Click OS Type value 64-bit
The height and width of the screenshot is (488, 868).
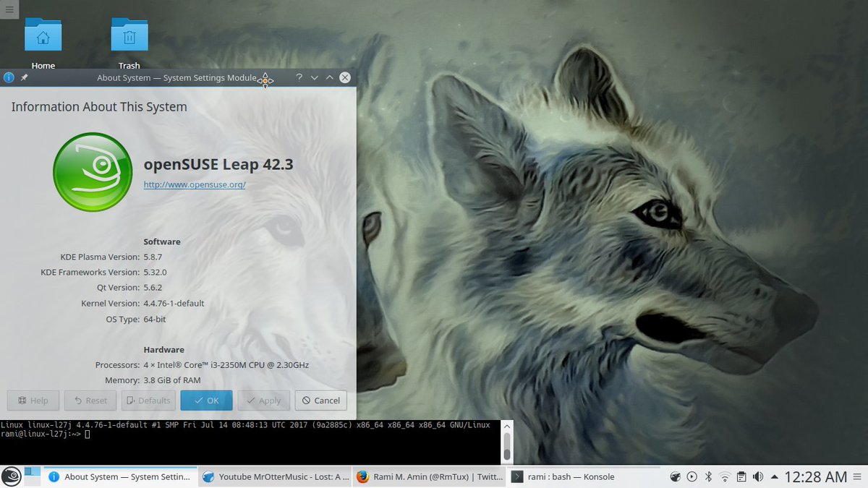[x=155, y=319]
